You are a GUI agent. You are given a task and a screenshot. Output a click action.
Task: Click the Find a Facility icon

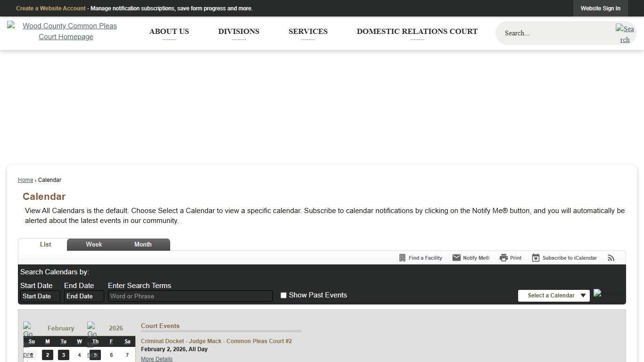click(x=402, y=258)
